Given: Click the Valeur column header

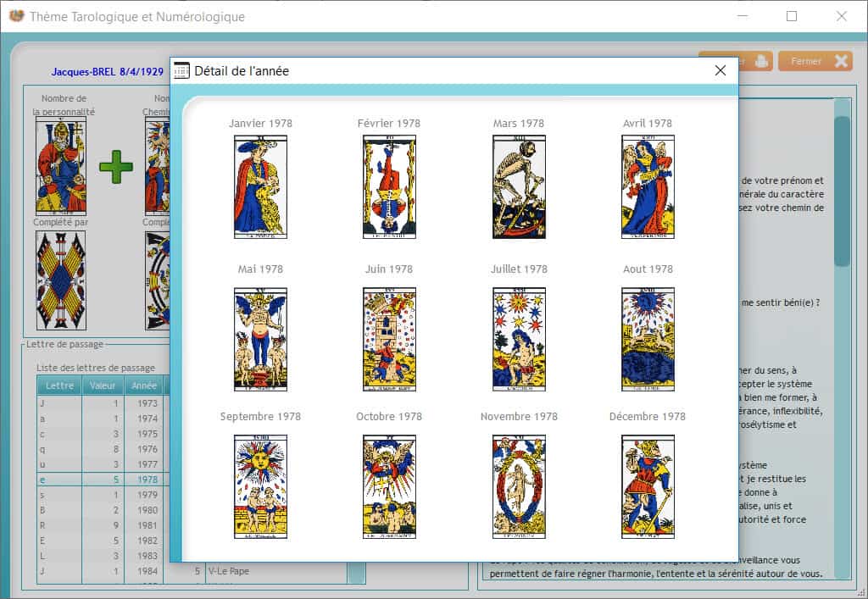Looking at the screenshot, I should pos(103,385).
